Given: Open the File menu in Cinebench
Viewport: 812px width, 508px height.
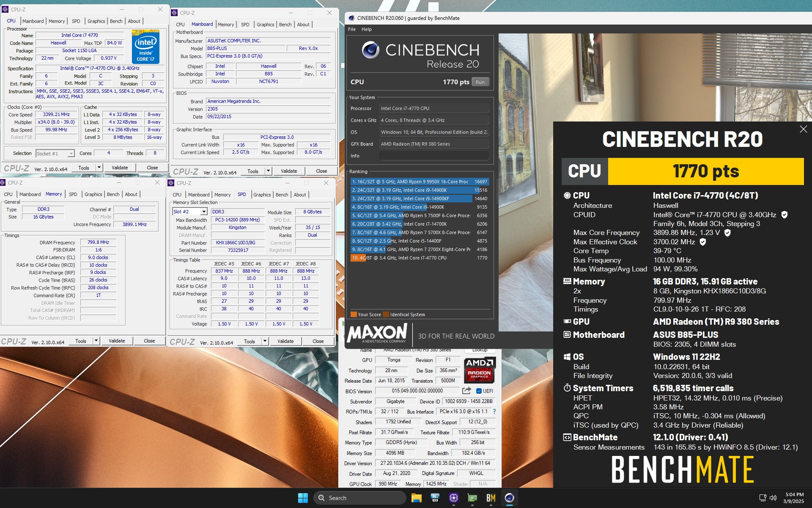Looking at the screenshot, I should pyautogui.click(x=352, y=29).
